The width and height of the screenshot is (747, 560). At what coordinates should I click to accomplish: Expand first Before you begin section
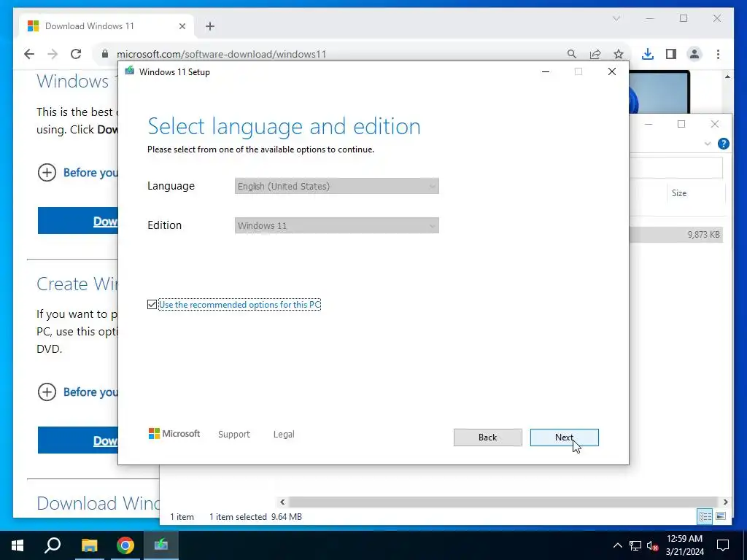(x=77, y=172)
